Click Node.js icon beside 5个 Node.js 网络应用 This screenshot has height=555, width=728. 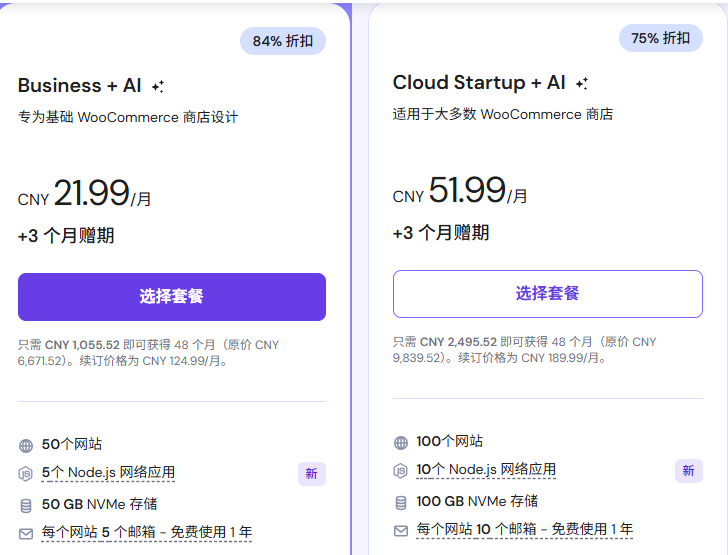click(x=26, y=474)
